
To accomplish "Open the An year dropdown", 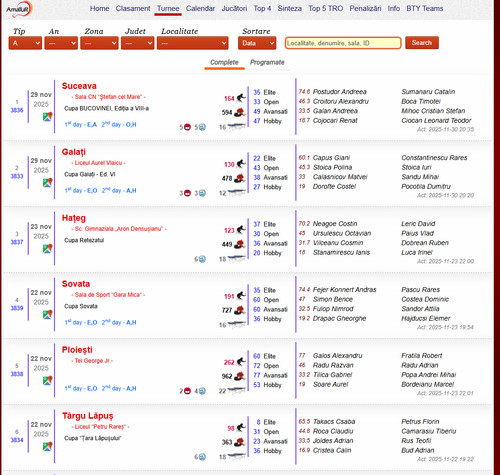I will coord(61,43).
